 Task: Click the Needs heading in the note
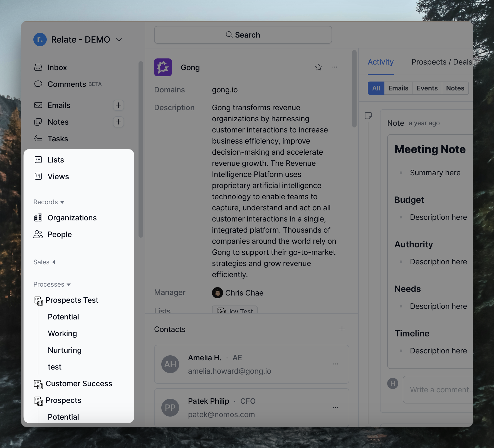pyautogui.click(x=407, y=289)
